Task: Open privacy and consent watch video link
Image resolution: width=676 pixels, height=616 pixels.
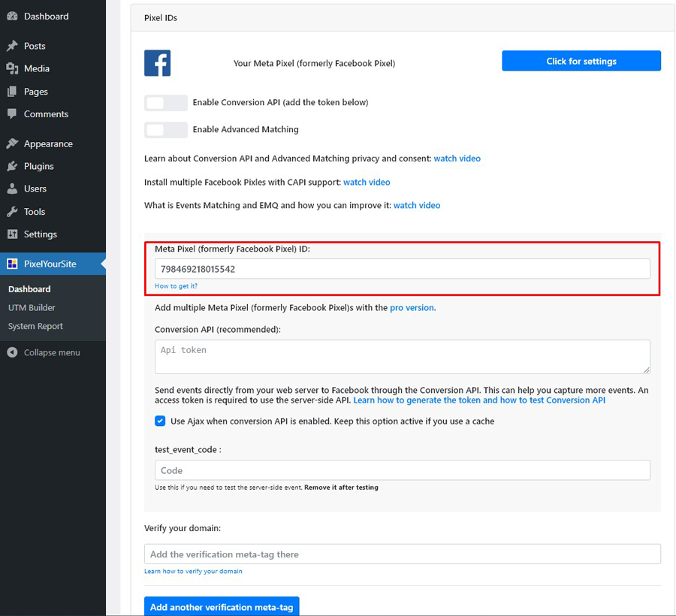Action: coord(457,159)
